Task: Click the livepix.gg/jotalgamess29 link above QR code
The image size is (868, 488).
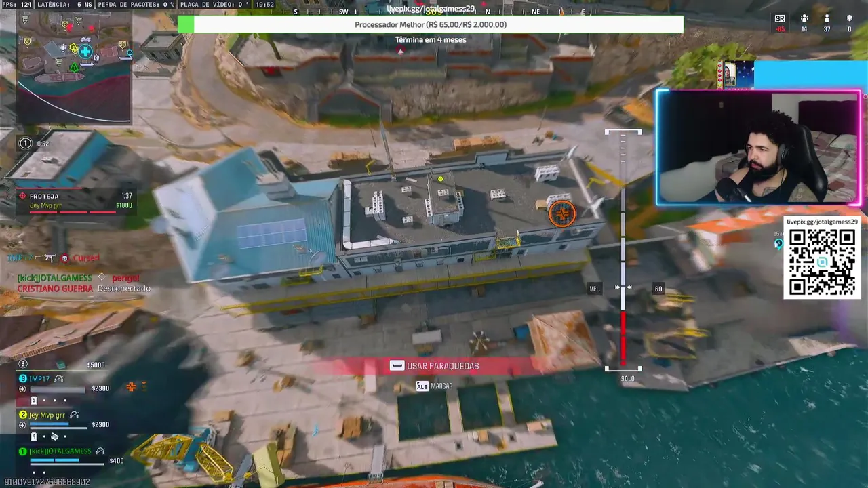Action: 822,222
